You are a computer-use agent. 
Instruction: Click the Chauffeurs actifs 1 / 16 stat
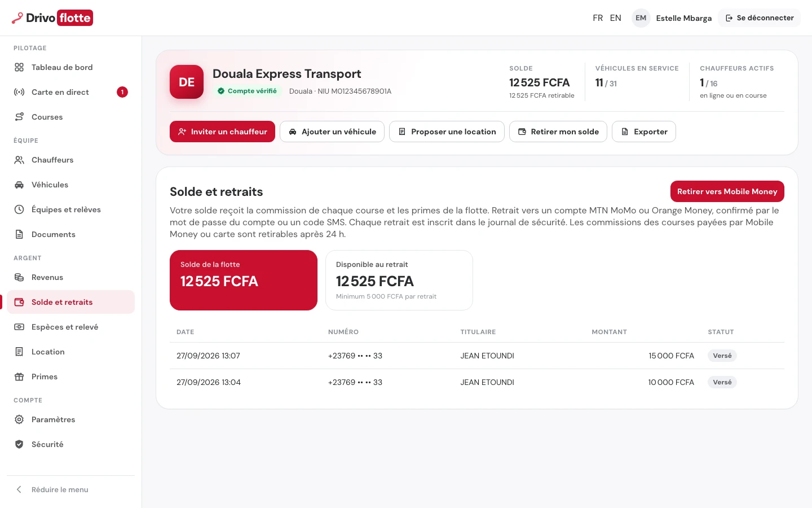737,82
